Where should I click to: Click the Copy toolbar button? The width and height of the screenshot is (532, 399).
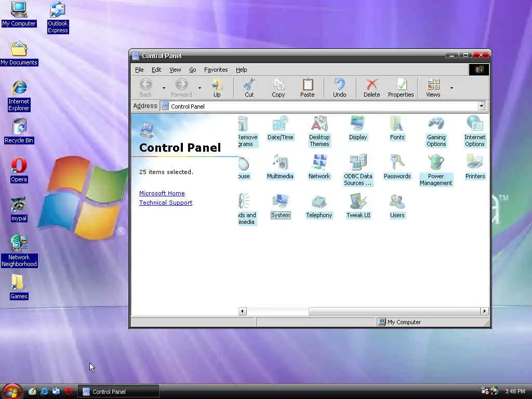[x=278, y=88]
